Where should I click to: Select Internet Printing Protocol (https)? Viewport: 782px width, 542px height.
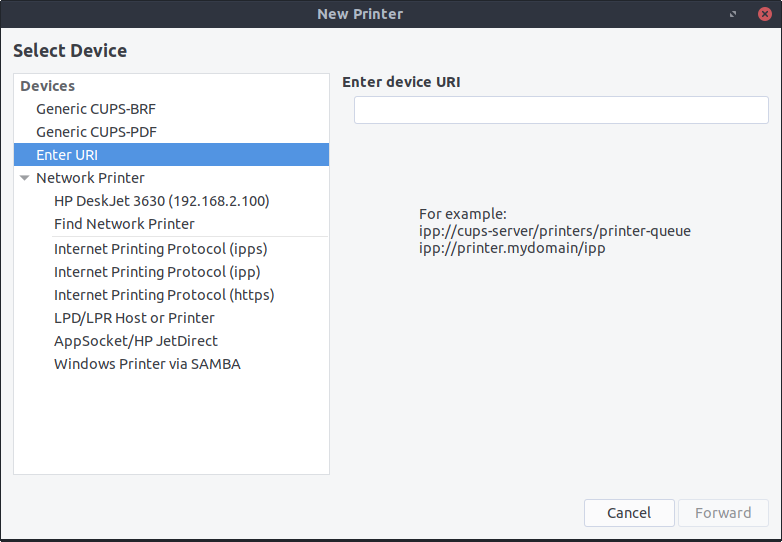click(164, 295)
